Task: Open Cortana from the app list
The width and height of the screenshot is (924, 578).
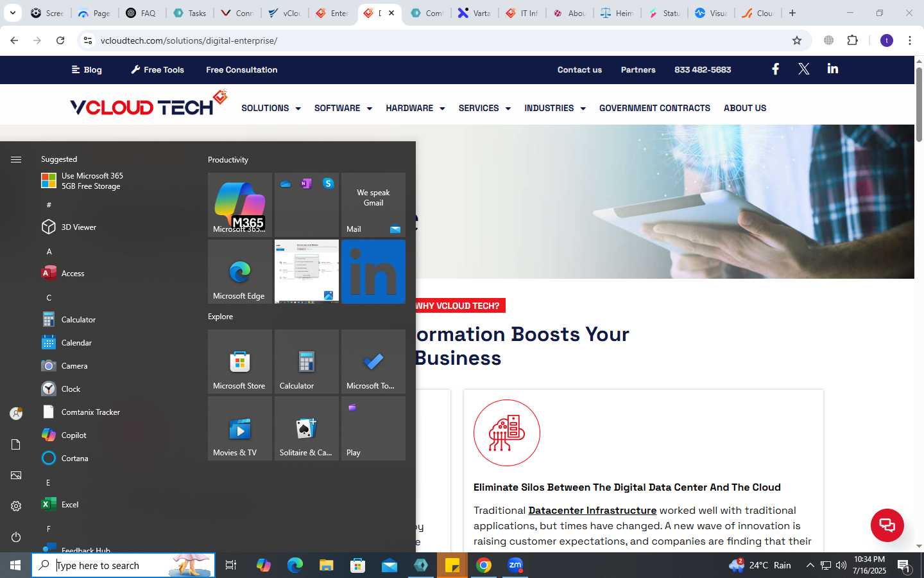Action: tap(65, 458)
